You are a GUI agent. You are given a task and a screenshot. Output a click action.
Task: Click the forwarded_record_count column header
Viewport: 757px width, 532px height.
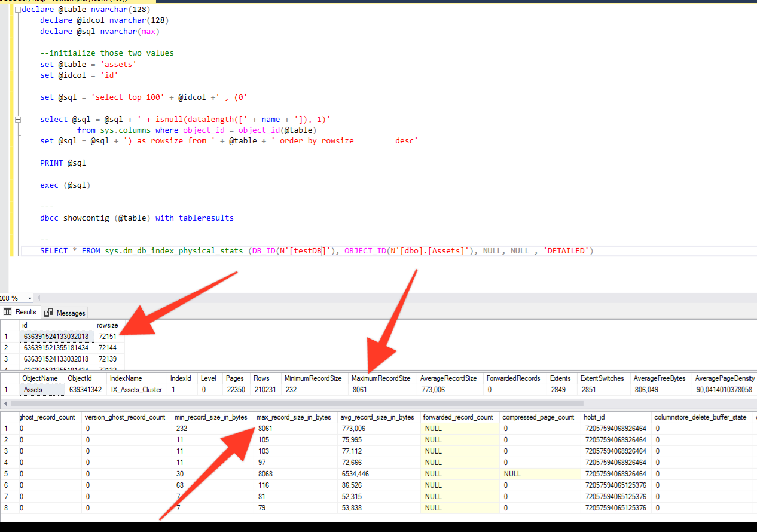459,417
